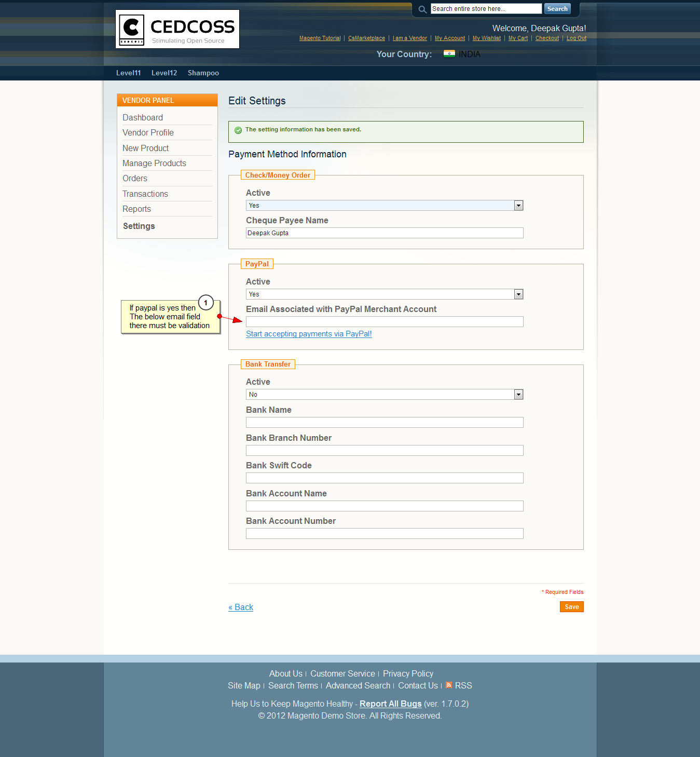Viewport: 700px width, 757px height.
Task: Click the RSS feed icon
Action: pos(449,685)
